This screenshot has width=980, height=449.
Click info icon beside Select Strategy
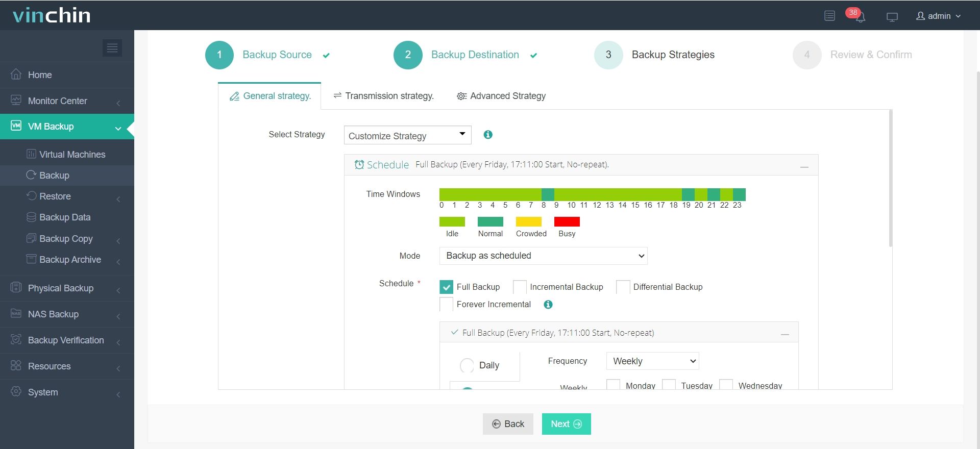pos(488,135)
